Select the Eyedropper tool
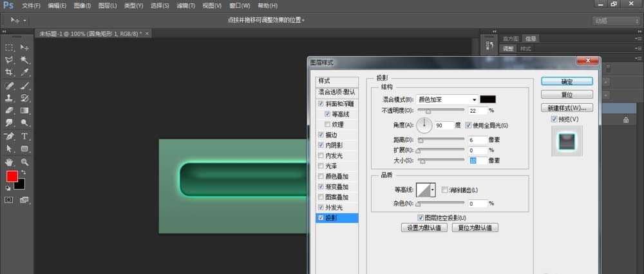 (24, 73)
